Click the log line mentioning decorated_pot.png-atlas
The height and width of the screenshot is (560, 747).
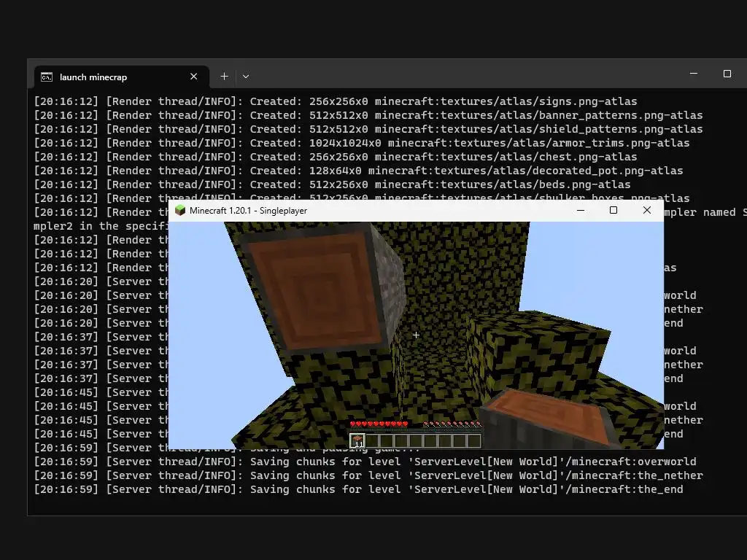pyautogui.click(x=358, y=171)
